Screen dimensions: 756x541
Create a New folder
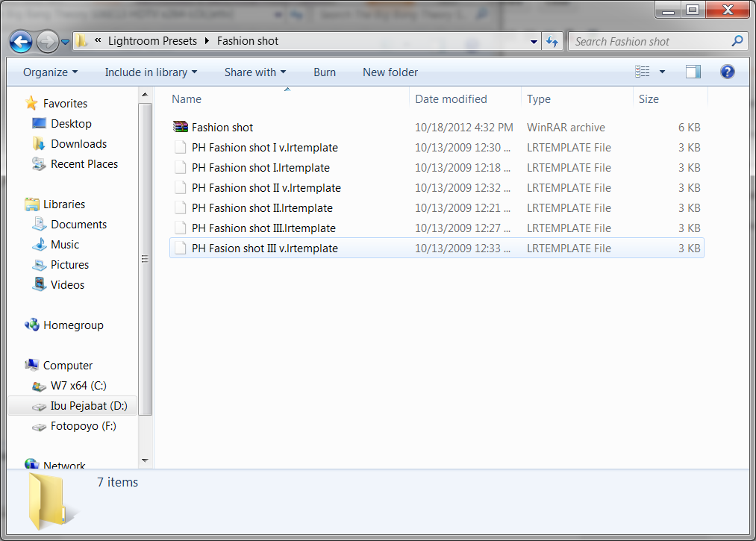pos(390,72)
